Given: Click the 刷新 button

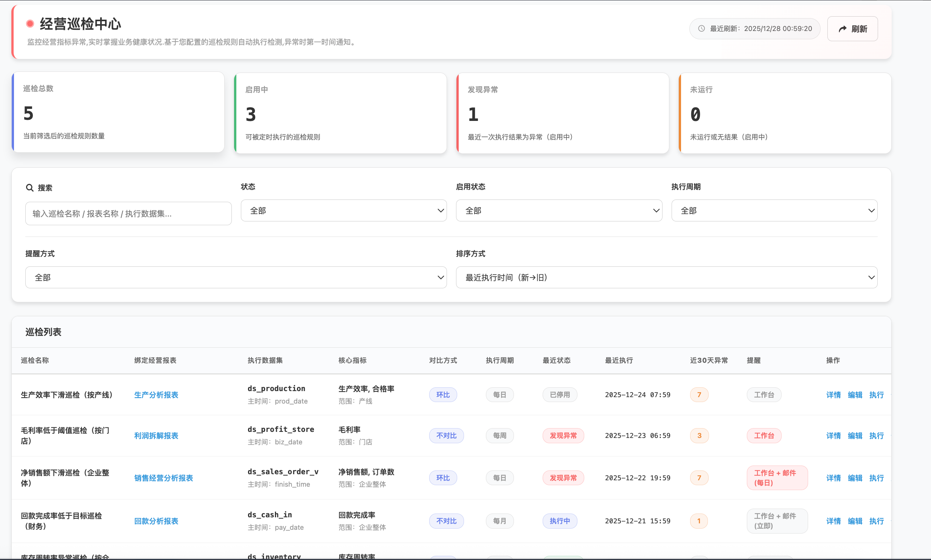Looking at the screenshot, I should 852,29.
